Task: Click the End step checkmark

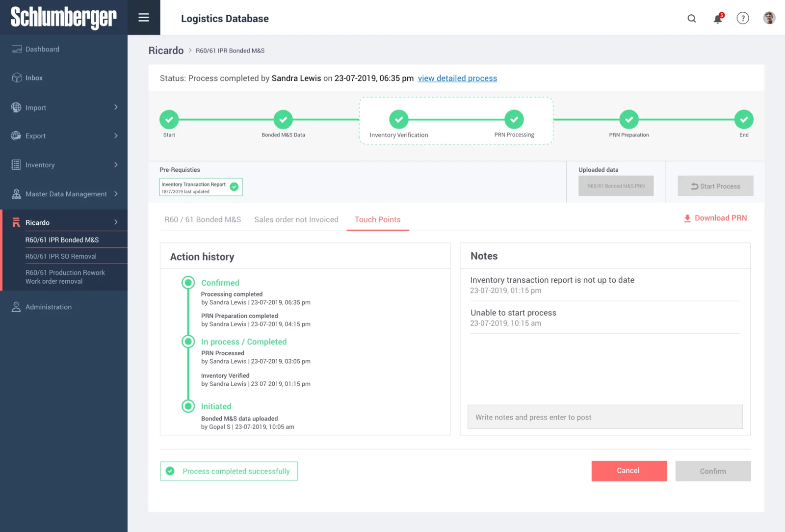Action: click(x=744, y=119)
